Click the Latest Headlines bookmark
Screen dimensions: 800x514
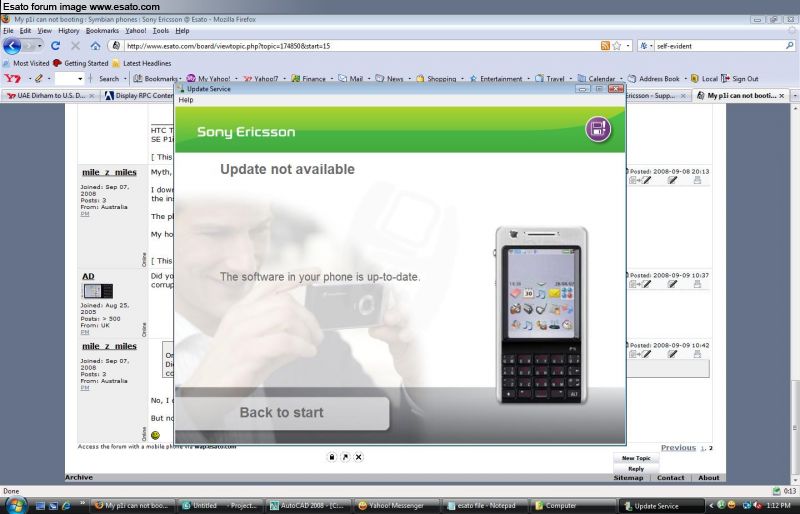142,63
